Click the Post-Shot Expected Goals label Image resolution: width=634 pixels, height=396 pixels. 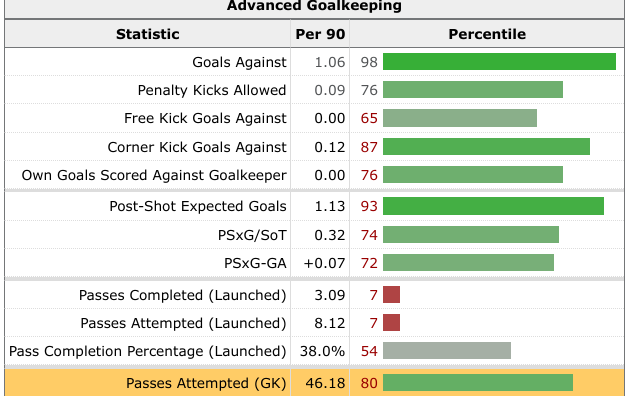(198, 206)
